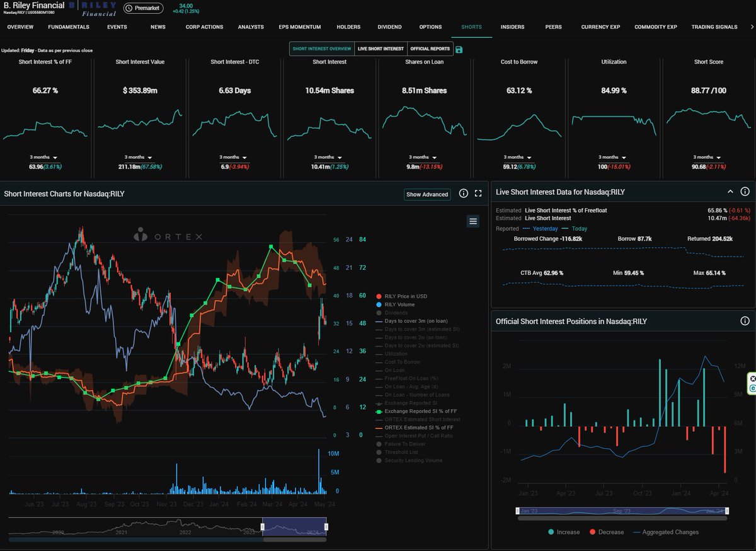
Task: Select Live Short Interest view
Action: [x=380, y=49]
